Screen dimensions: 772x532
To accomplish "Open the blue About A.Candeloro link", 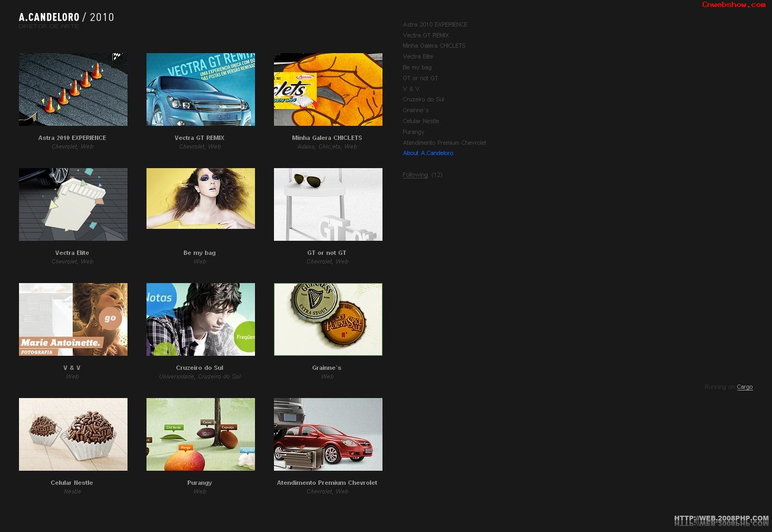I will [x=428, y=153].
